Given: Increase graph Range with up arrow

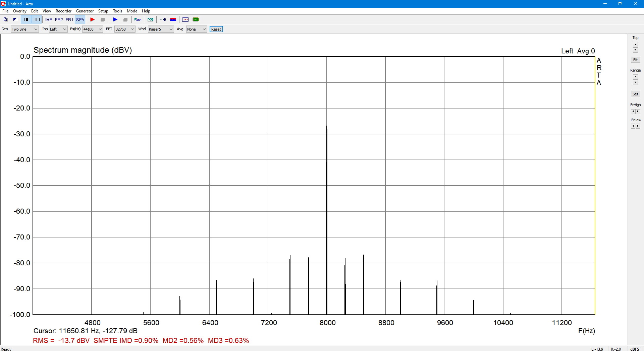Looking at the screenshot, I should 635,77.
